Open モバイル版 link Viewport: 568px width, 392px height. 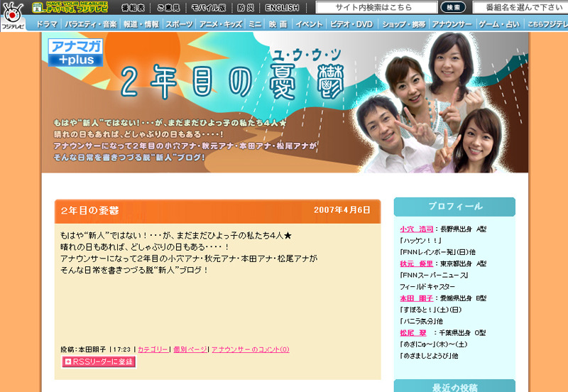click(208, 8)
